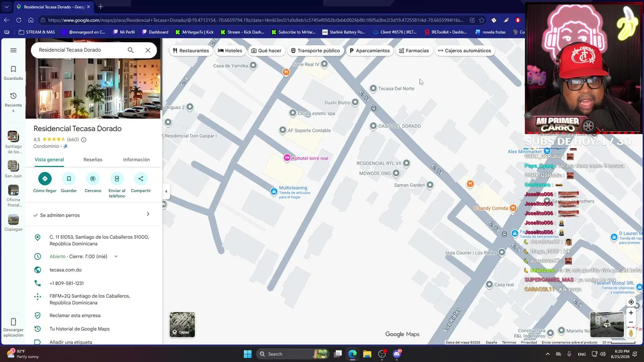Open recent place Oficina Postal

(14, 196)
